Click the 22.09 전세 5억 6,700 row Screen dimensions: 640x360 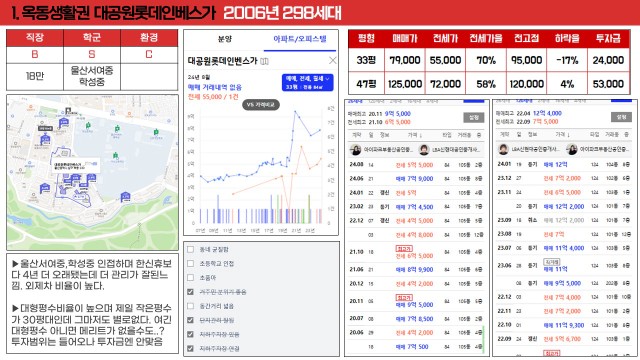point(564,339)
